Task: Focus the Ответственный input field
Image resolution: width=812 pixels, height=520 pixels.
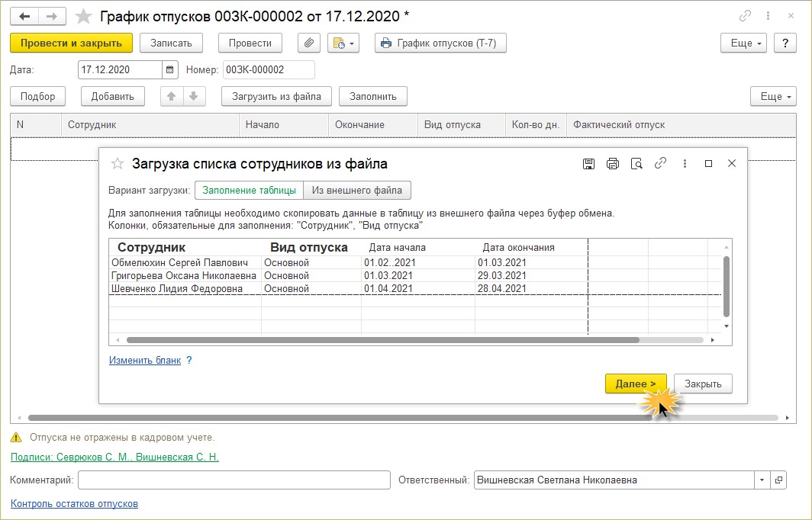Action: click(614, 480)
